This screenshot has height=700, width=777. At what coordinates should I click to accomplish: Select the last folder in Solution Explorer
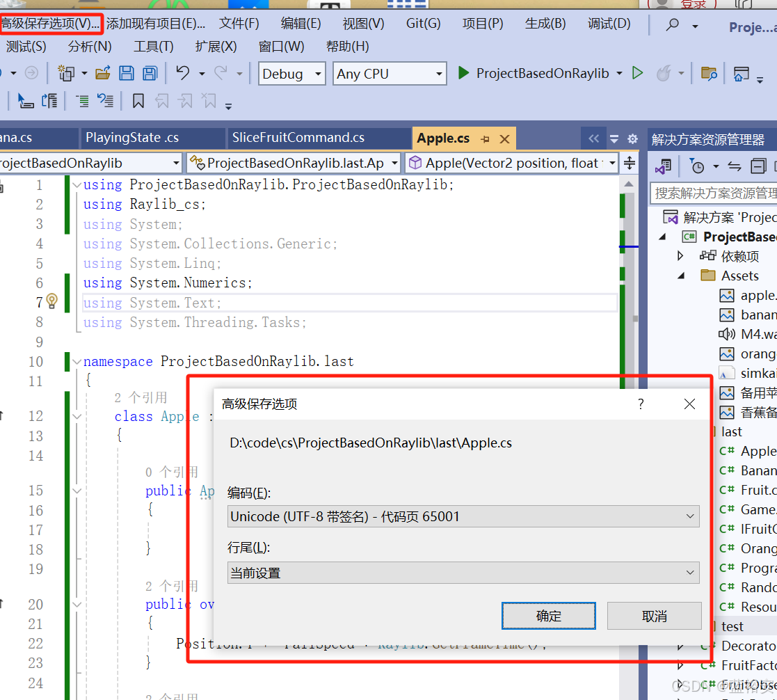point(731,432)
